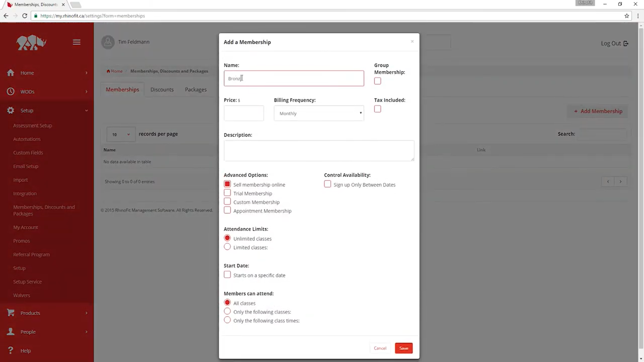Open the Billing Frequency dropdown
This screenshot has width=644, height=362.
(319, 113)
